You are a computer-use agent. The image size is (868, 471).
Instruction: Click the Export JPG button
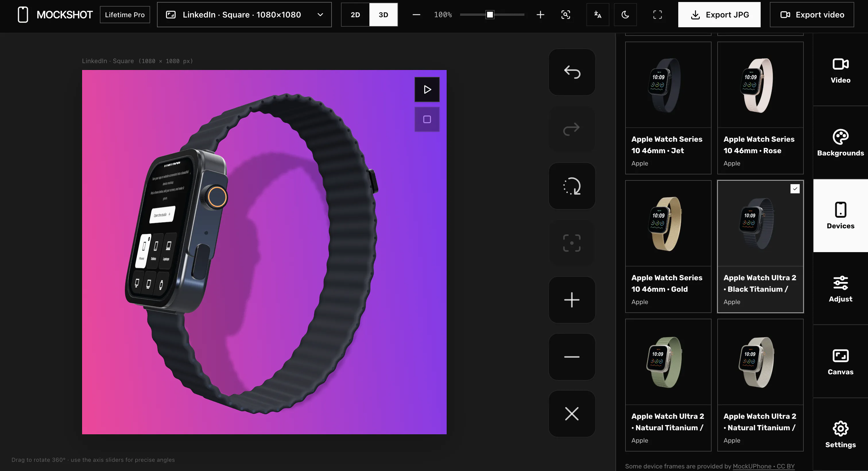pos(719,14)
